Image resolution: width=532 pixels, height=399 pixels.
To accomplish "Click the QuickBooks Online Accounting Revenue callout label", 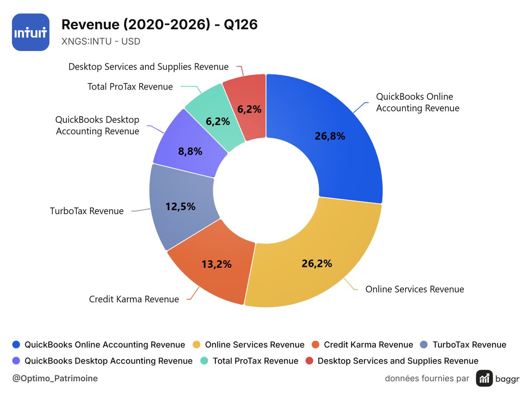I will coord(418,102).
